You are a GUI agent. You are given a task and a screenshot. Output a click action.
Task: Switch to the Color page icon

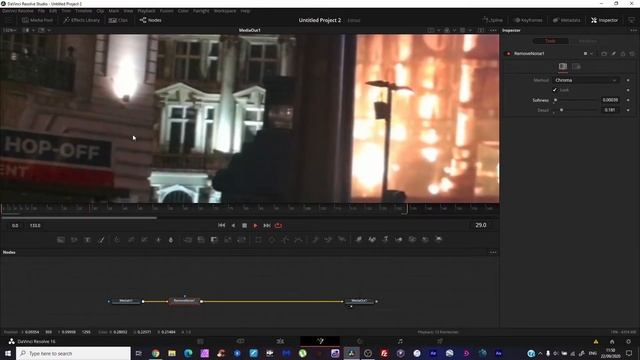point(360,341)
